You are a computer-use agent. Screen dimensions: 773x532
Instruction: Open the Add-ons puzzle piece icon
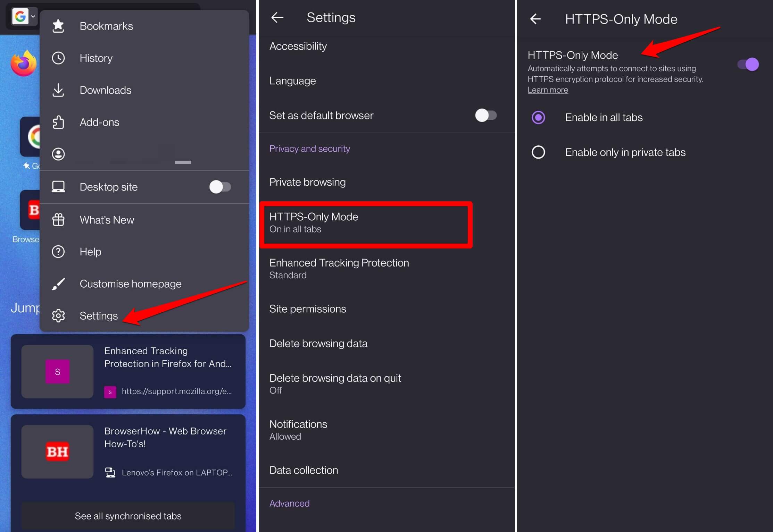[x=58, y=122]
